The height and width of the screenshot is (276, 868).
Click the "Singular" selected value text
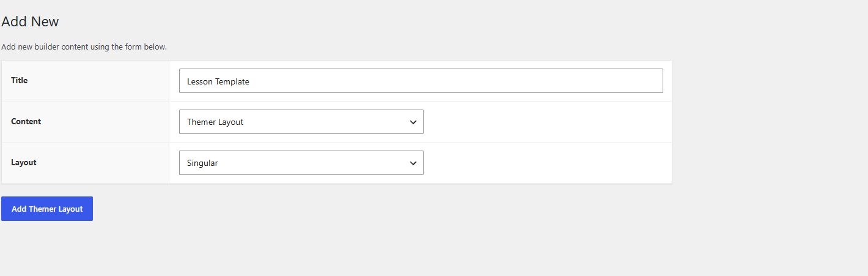tap(202, 163)
